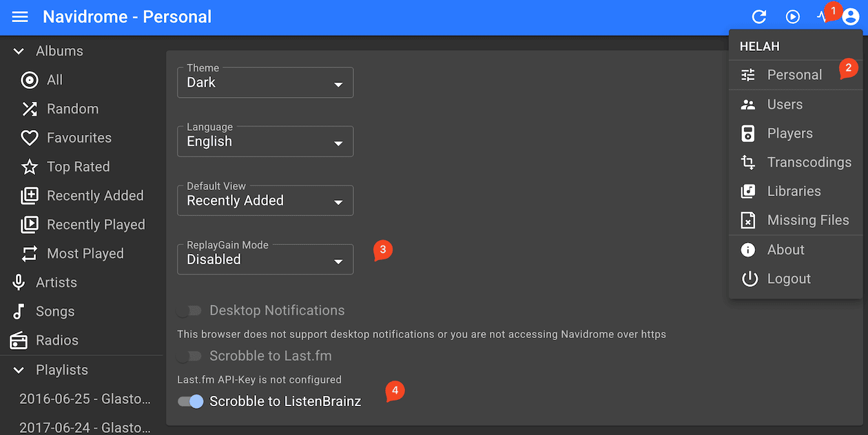The image size is (868, 435).
Task: Open the ReplayGain Mode dropdown
Action: [x=265, y=259]
